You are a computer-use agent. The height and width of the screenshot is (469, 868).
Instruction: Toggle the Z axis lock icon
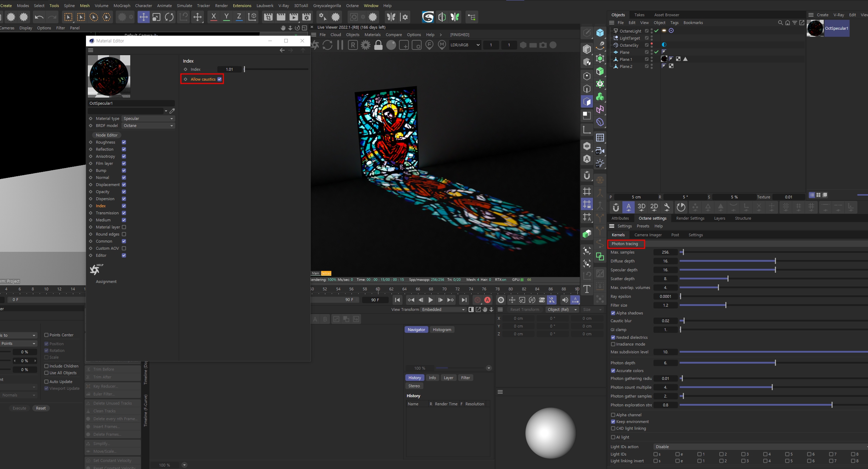[239, 17]
